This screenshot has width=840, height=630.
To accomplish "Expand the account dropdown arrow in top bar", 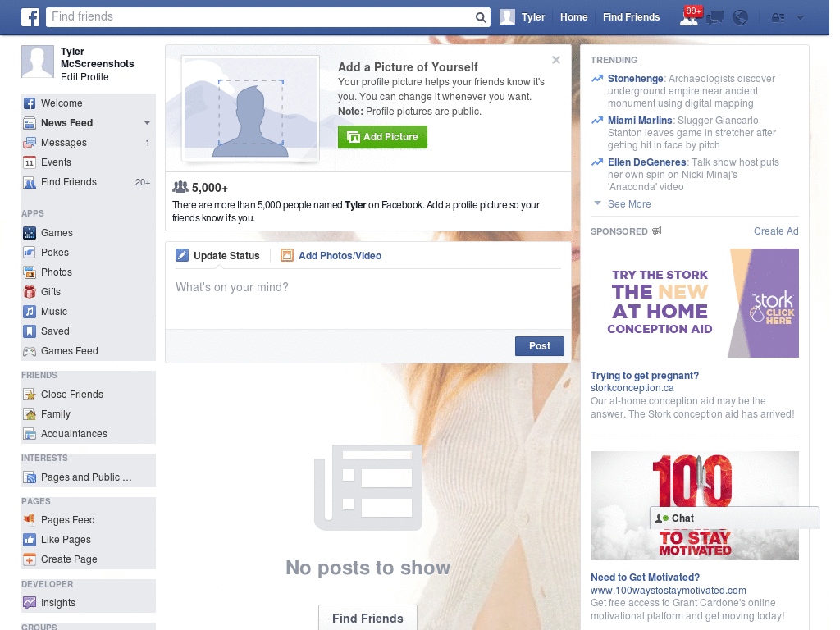I will [800, 18].
